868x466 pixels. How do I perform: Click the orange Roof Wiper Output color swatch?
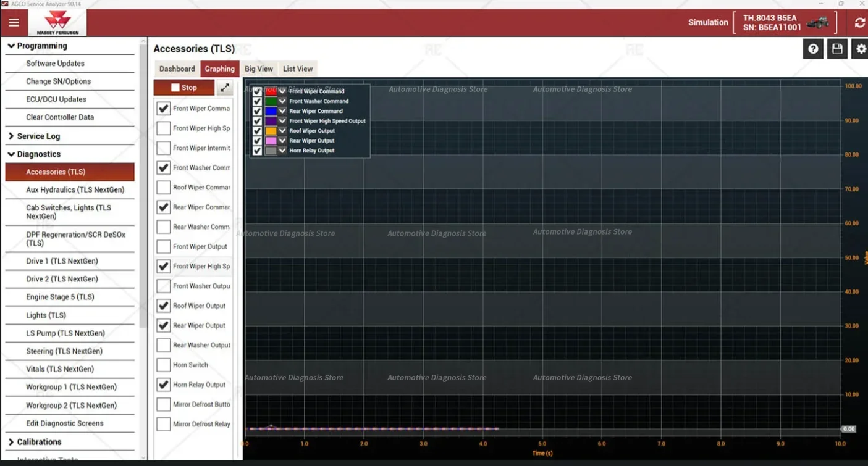click(271, 131)
